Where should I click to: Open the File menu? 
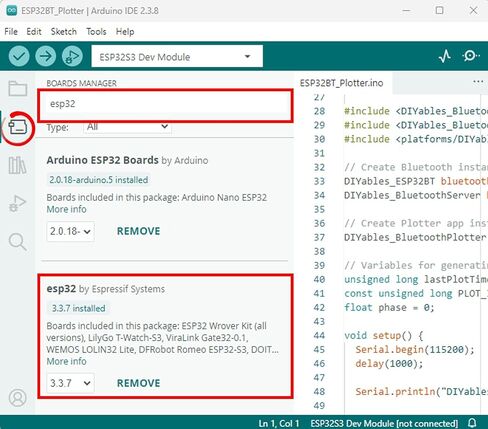point(11,32)
